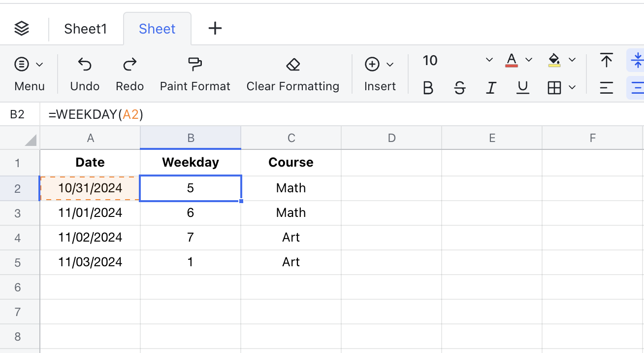Pick the red font color swatch
The height and width of the screenshot is (353, 644).
click(512, 60)
